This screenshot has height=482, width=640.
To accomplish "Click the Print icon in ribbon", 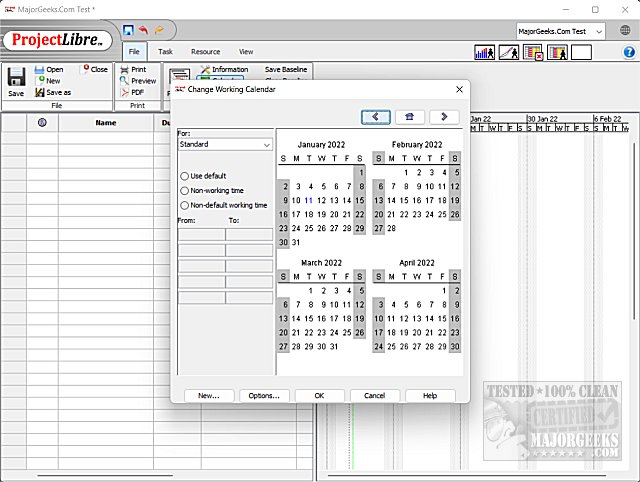I will (125, 70).
